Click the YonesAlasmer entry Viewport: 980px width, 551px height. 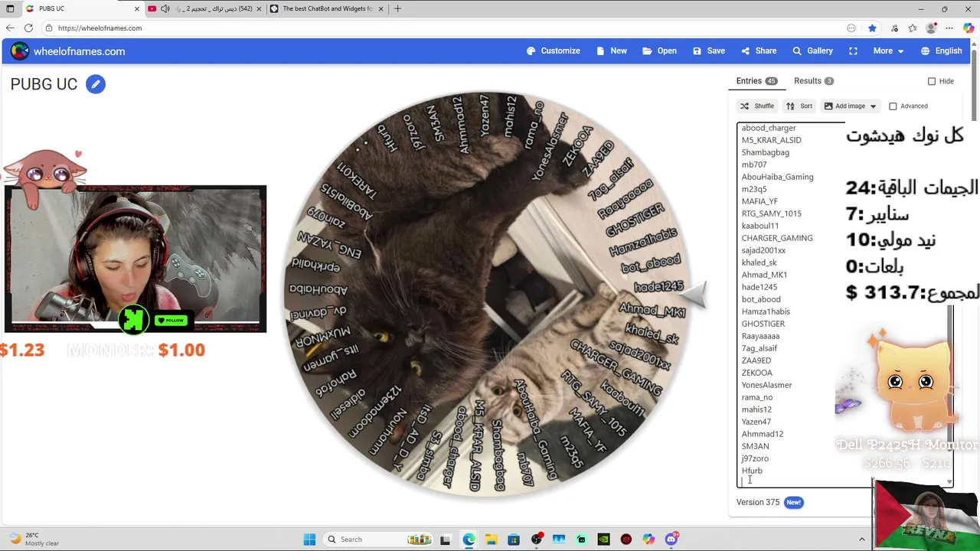coord(766,385)
